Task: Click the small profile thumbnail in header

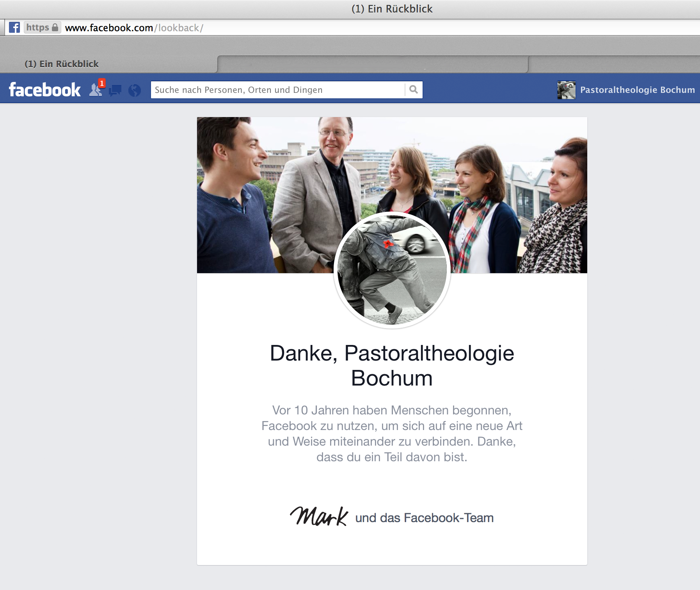Action: point(567,90)
